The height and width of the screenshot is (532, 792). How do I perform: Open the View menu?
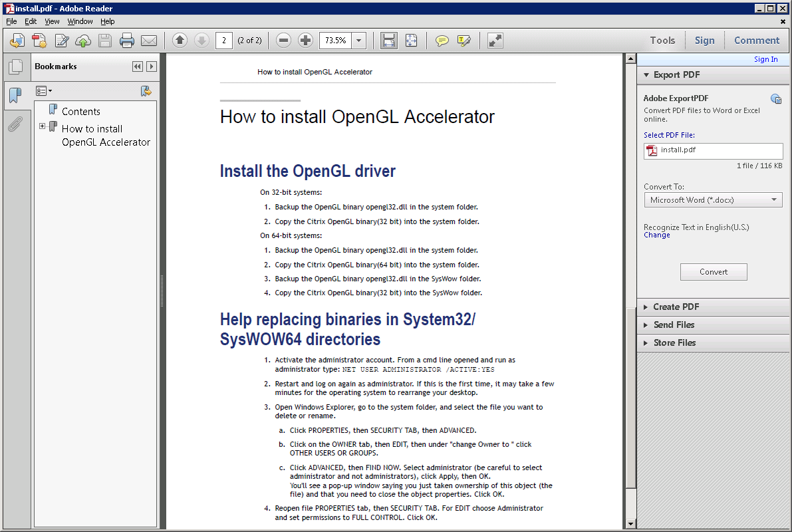tap(52, 21)
